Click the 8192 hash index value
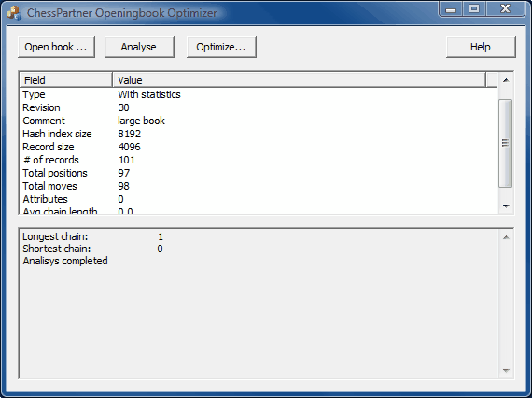This screenshot has height=398, width=532. point(130,134)
